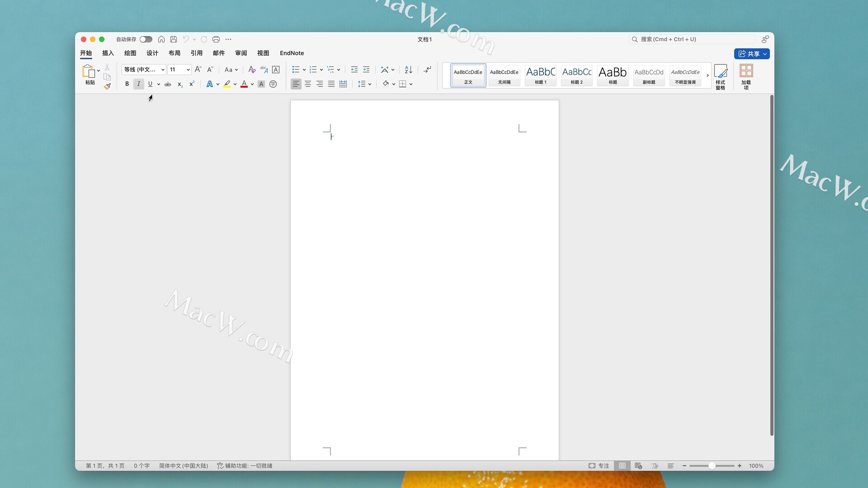
Task: Click the character border icon
Action: [x=276, y=70]
